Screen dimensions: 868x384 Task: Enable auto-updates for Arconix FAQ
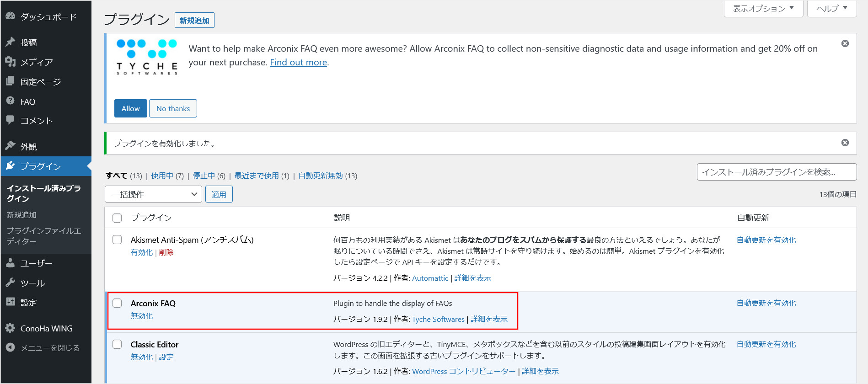766,303
